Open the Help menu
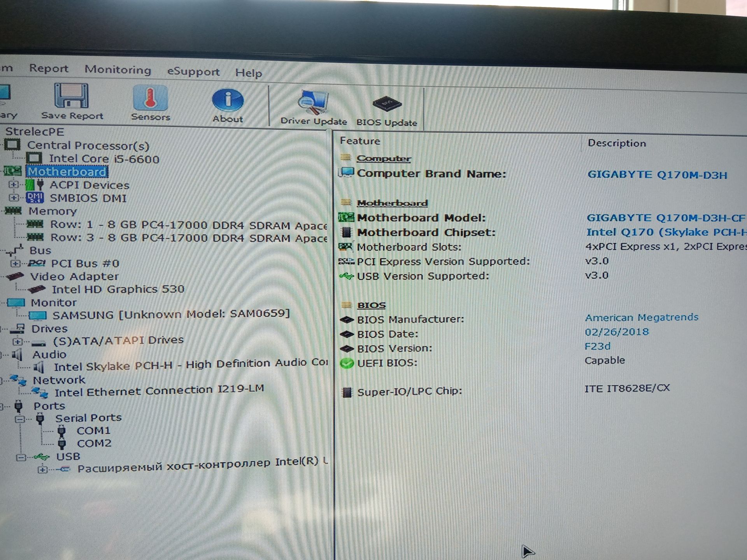The height and width of the screenshot is (560, 747). click(249, 73)
